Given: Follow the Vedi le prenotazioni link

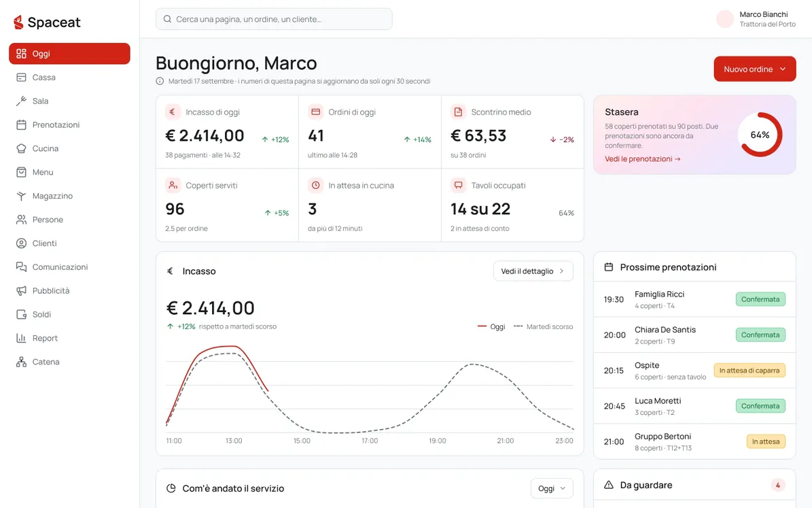Looking at the screenshot, I should 643,159.
